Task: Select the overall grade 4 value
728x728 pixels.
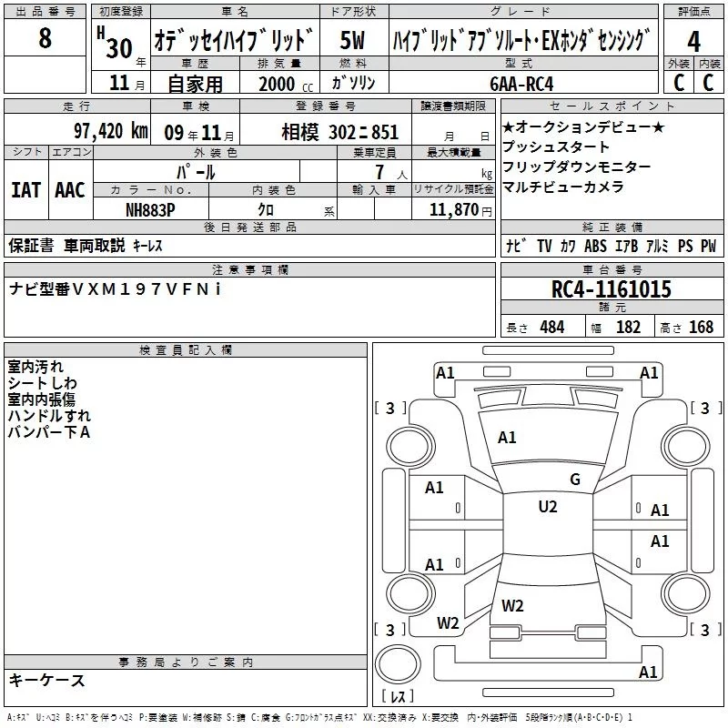Action: pyautogui.click(x=693, y=41)
